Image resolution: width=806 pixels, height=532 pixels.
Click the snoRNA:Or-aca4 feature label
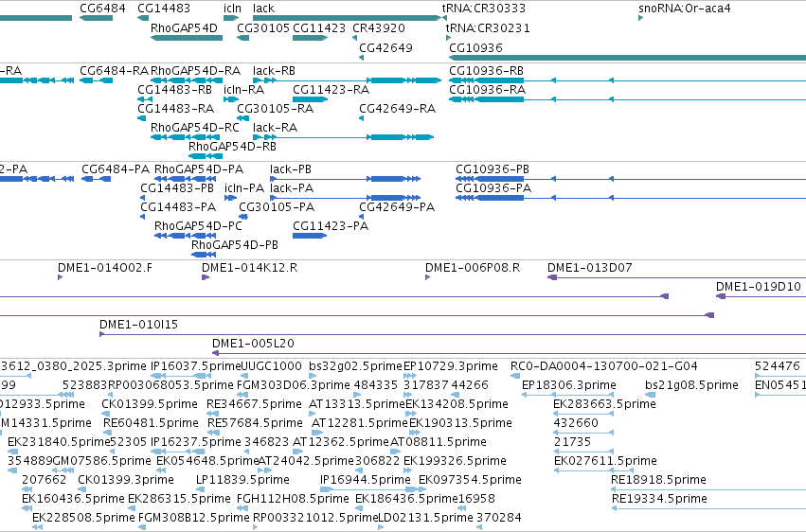(x=684, y=9)
